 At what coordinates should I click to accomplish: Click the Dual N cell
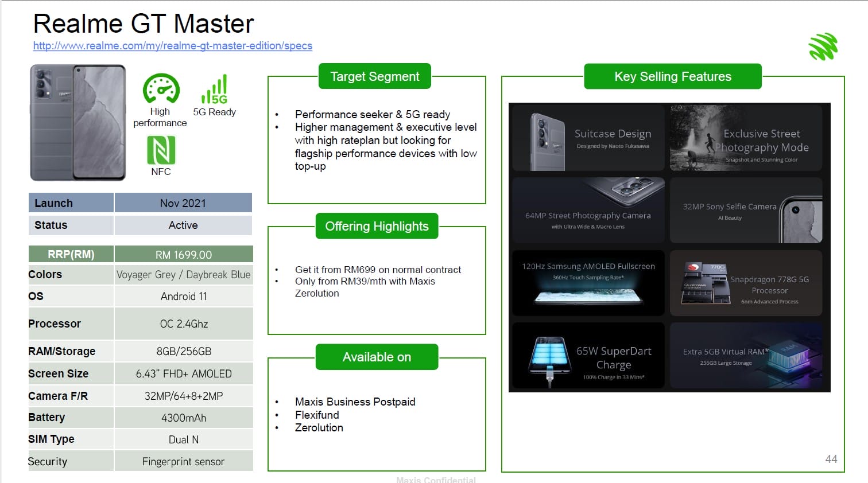pyautogui.click(x=184, y=439)
